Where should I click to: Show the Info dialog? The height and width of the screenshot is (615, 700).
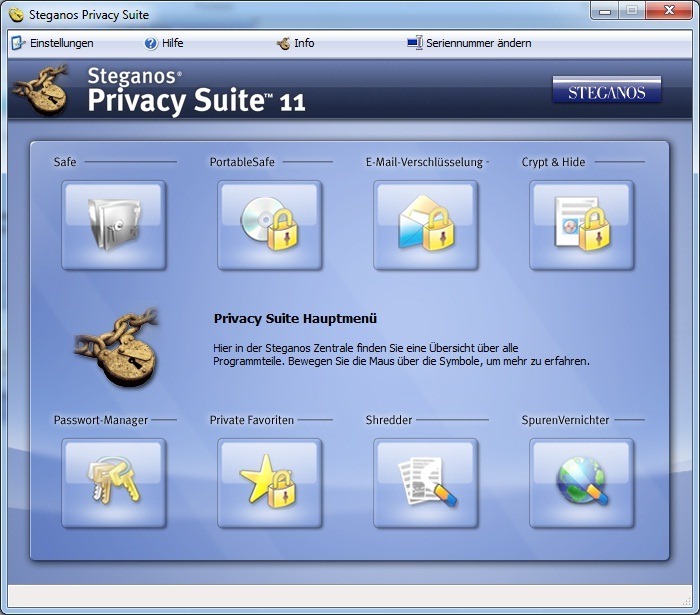pos(296,43)
